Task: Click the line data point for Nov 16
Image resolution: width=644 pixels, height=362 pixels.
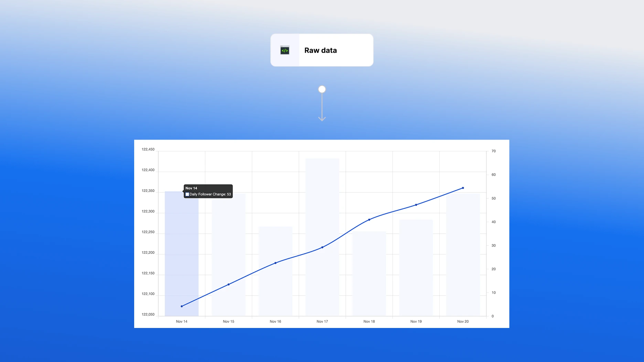Action: [275, 263]
